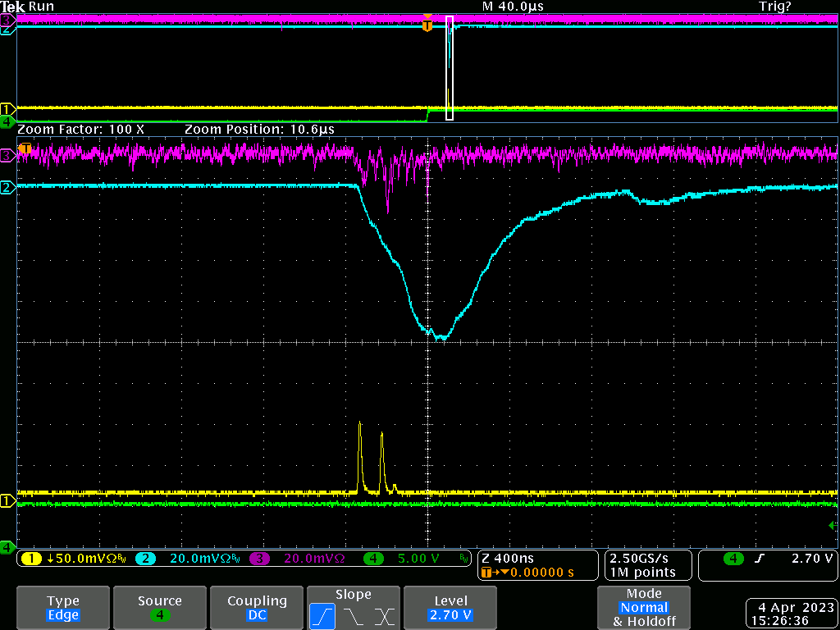This screenshot has width=840, height=630.
Task: Click the Level 2.70 V menu button
Action: click(x=451, y=608)
